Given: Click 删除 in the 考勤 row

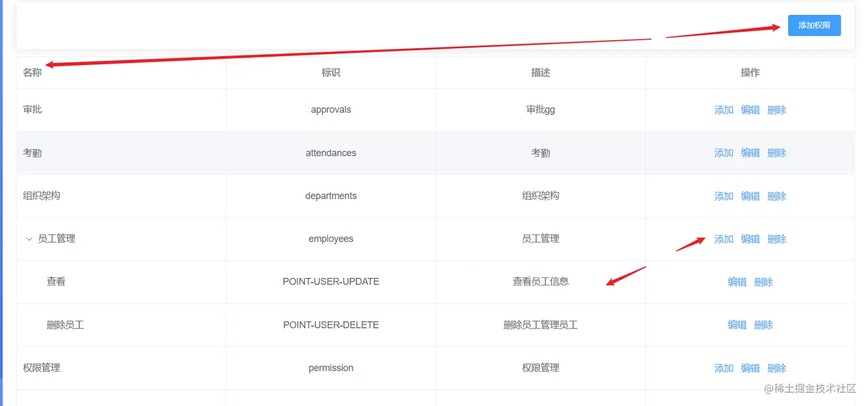Looking at the screenshot, I should (777, 153).
